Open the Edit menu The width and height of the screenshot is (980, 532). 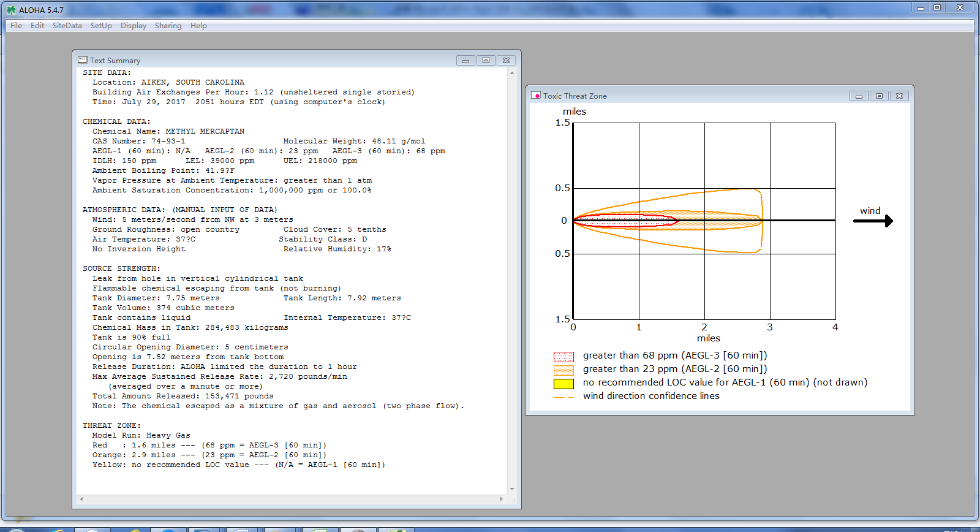pyautogui.click(x=37, y=26)
